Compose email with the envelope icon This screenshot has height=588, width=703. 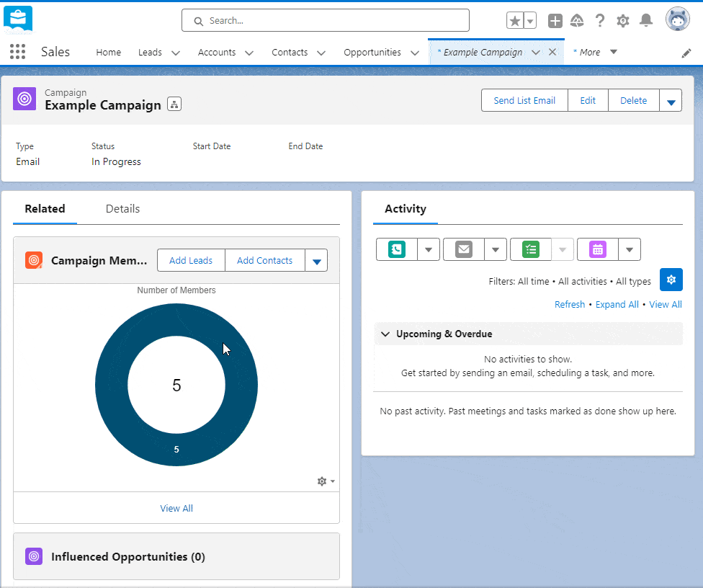point(464,249)
